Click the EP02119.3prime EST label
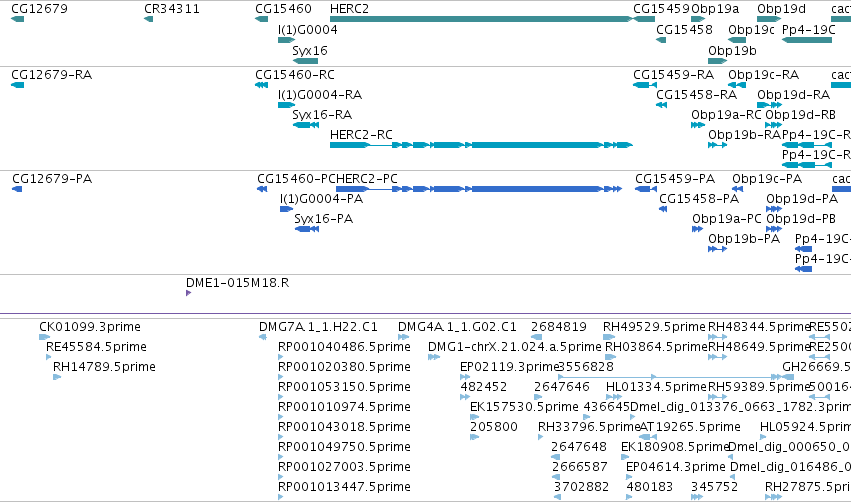This screenshot has height=502, width=851. [x=509, y=367]
